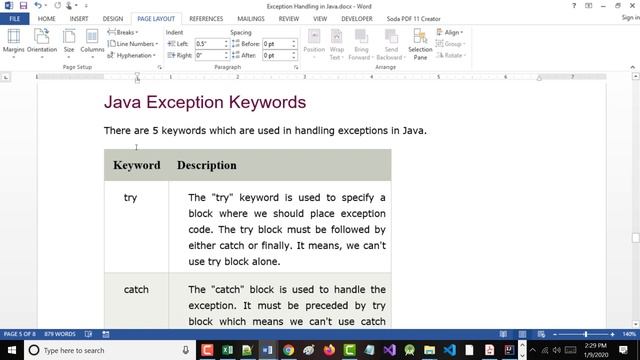Switch to the REVIEW tab
The image size is (640, 360).
click(289, 19)
